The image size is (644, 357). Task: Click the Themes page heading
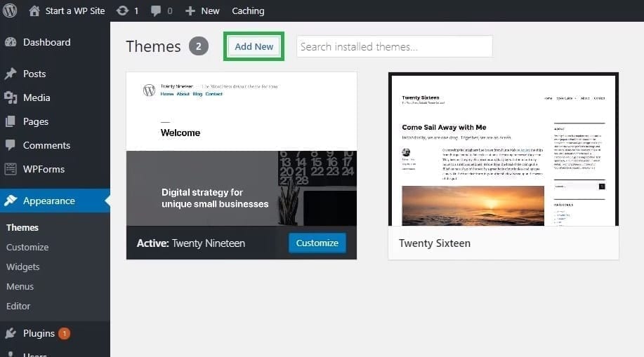[153, 46]
